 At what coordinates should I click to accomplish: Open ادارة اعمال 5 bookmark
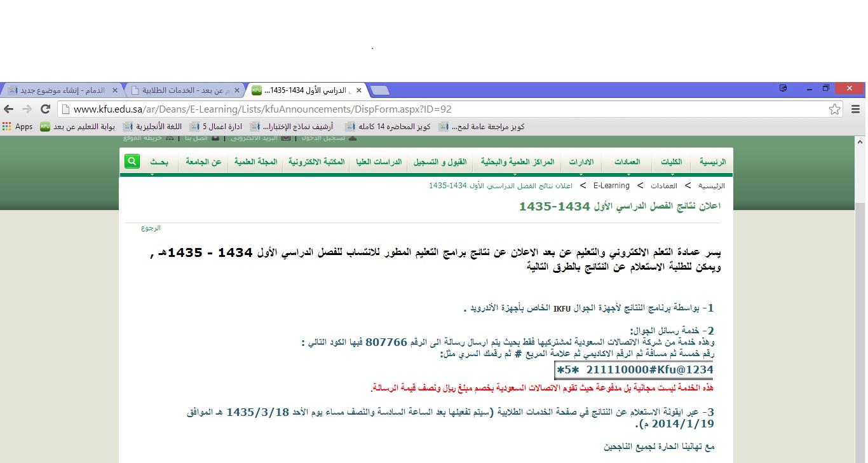[x=216, y=127]
